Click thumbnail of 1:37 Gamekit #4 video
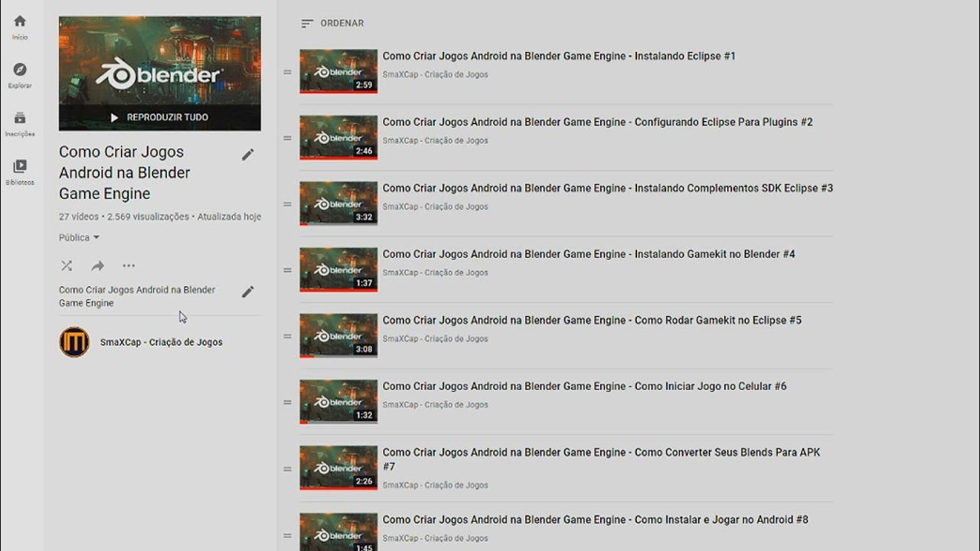 coord(338,269)
